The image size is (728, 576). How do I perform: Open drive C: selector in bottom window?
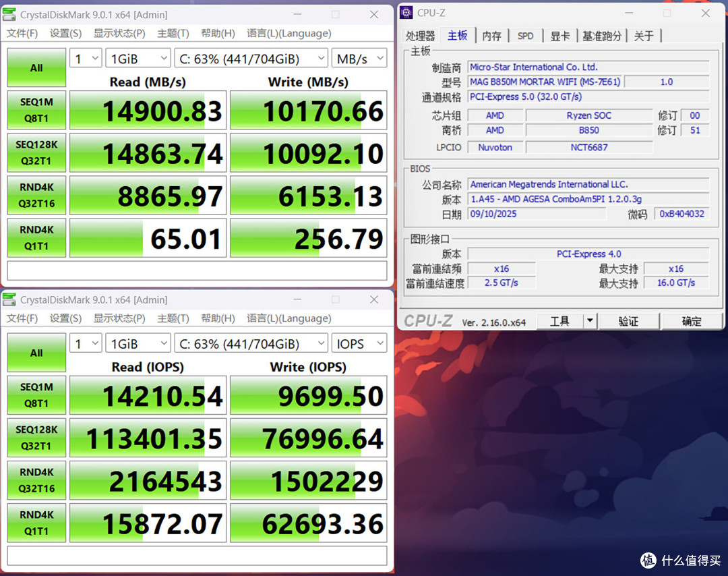point(251,344)
